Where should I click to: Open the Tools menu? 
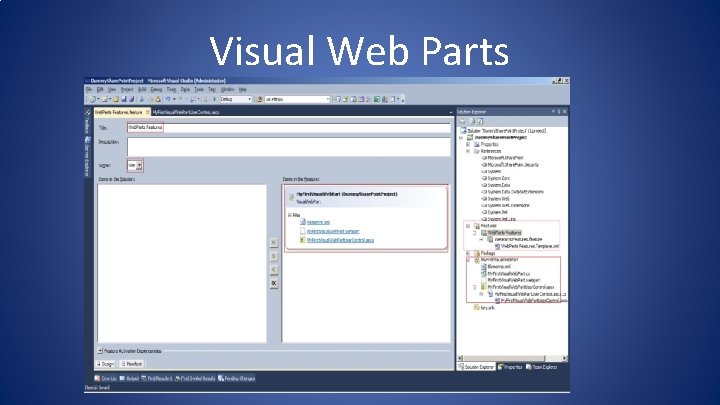point(199,90)
